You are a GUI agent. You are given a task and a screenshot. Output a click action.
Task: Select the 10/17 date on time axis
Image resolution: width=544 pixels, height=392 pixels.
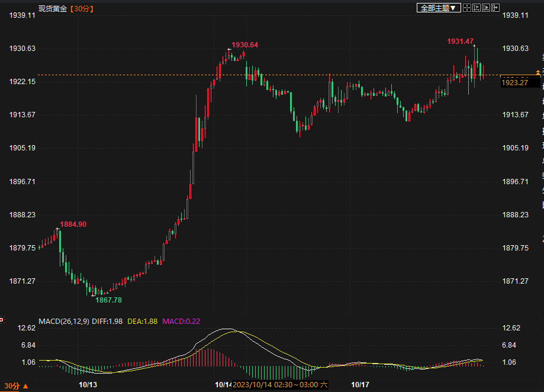point(360,385)
